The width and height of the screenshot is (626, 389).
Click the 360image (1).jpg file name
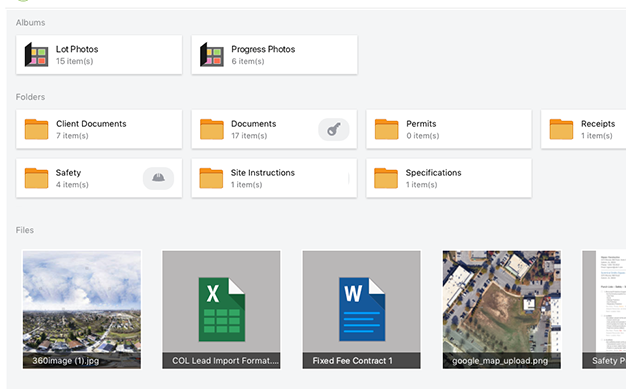coord(65,361)
